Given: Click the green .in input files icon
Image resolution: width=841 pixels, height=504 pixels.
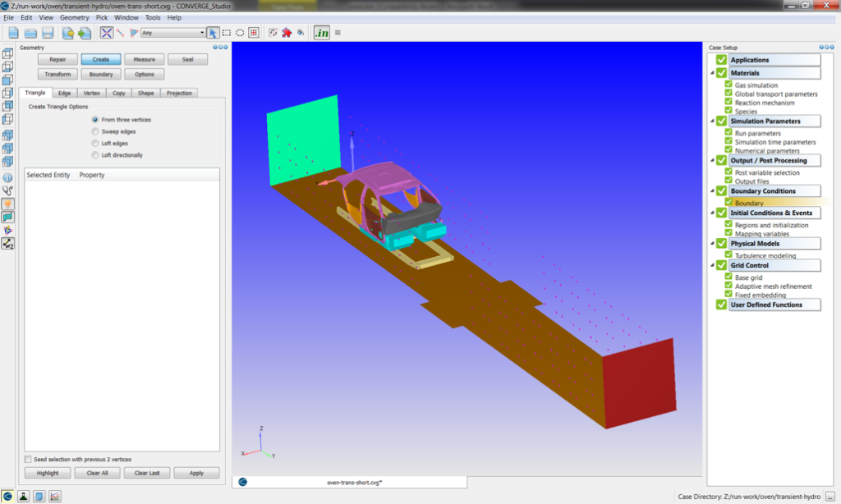Looking at the screenshot, I should 321,33.
